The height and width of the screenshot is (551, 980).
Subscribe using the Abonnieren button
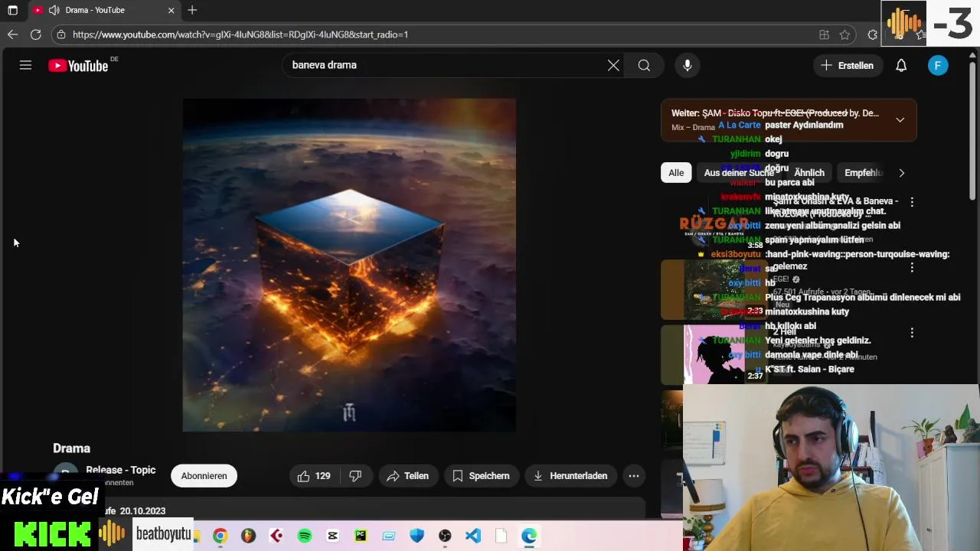[x=204, y=476]
